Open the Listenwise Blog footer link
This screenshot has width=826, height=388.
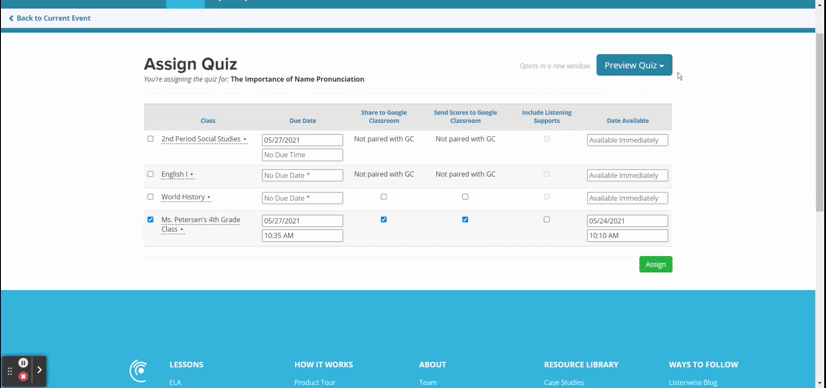[693, 383]
